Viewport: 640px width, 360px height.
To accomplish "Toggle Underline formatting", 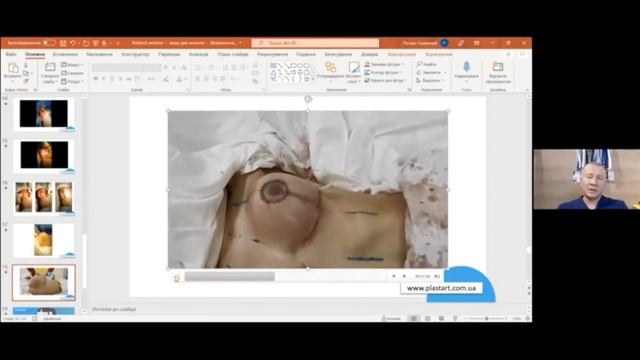I will point(112,79).
